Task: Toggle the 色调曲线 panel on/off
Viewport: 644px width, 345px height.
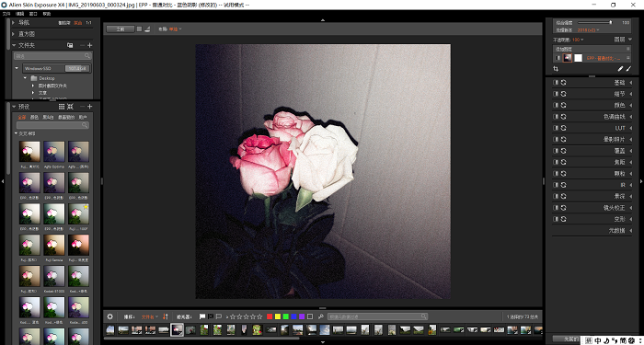Action: pyautogui.click(x=556, y=117)
